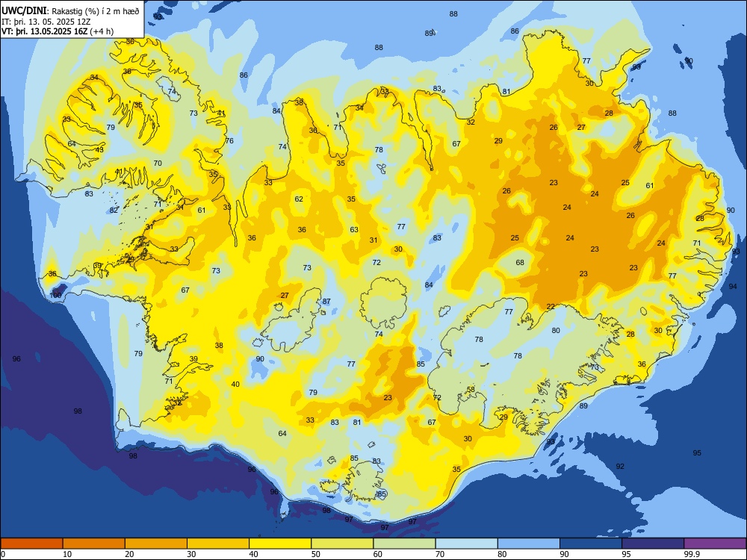
Task: Click the 'UWC/DINI: Rakastig (%) í 2 m hæð' title
Action: 70,11
